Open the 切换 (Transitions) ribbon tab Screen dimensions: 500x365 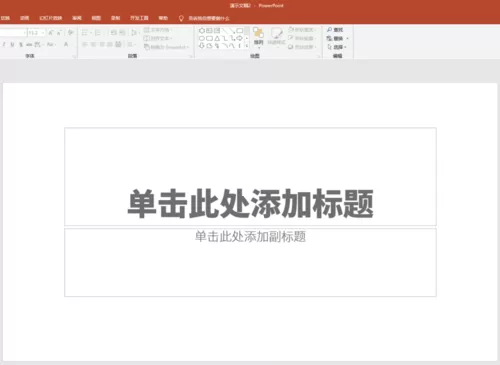coord(5,18)
